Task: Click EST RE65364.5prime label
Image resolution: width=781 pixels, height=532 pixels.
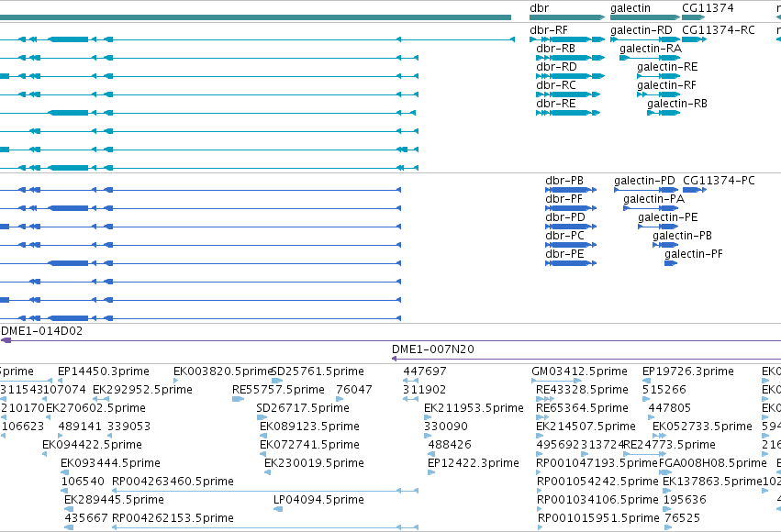Action: point(582,408)
